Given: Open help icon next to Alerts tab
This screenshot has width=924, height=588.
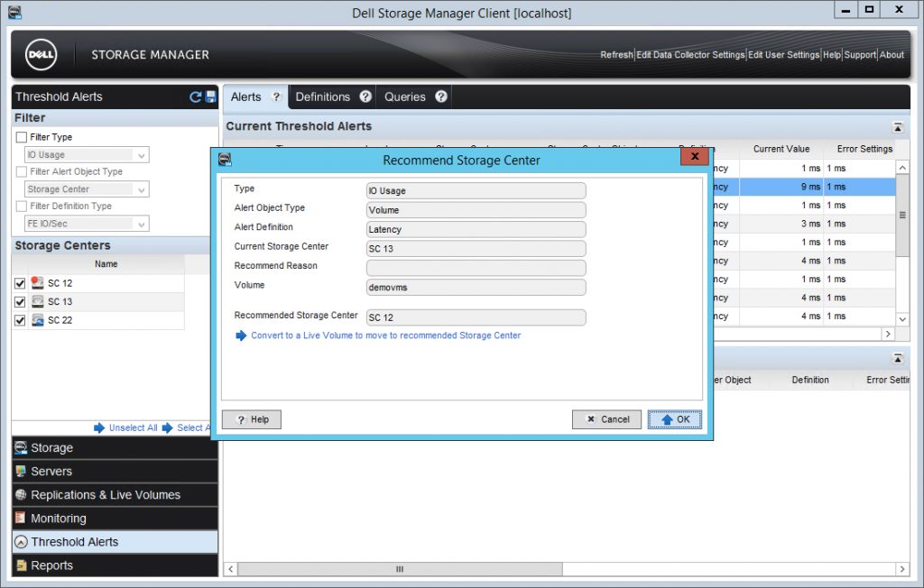Looking at the screenshot, I should point(276,97).
